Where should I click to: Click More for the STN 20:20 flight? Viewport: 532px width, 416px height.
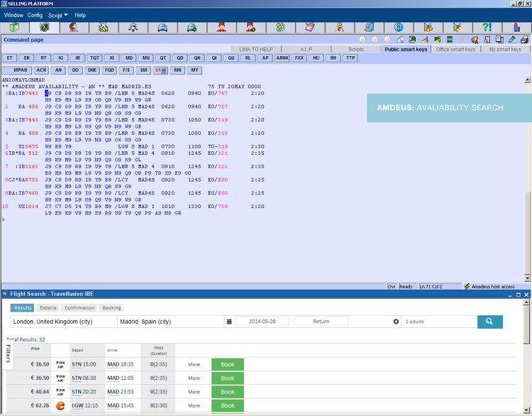click(194, 392)
